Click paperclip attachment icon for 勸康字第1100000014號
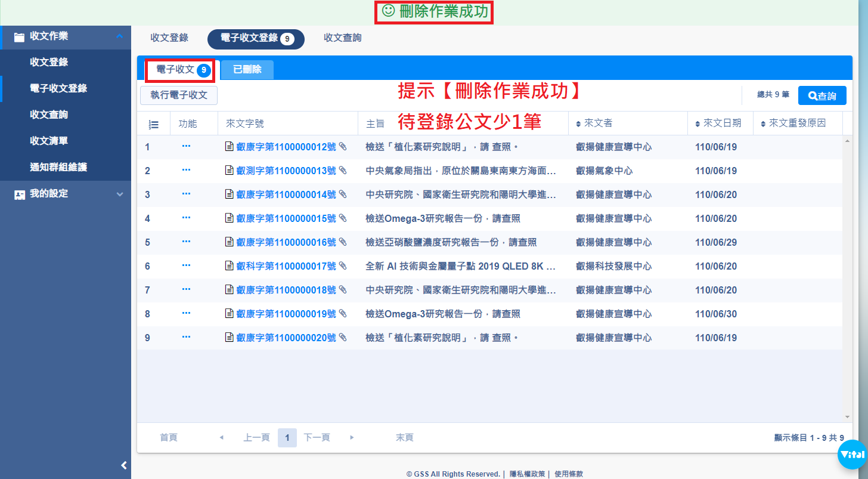 tap(343, 194)
